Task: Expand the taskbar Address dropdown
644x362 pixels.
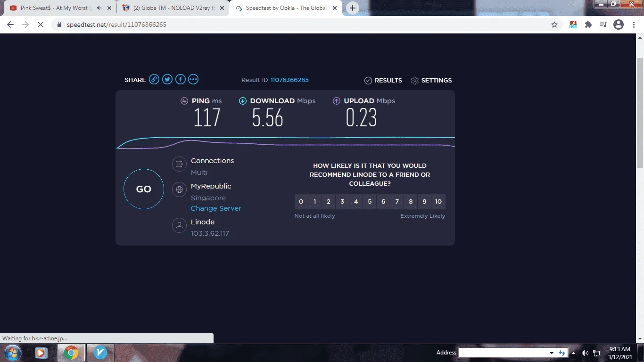Action: [x=552, y=353]
